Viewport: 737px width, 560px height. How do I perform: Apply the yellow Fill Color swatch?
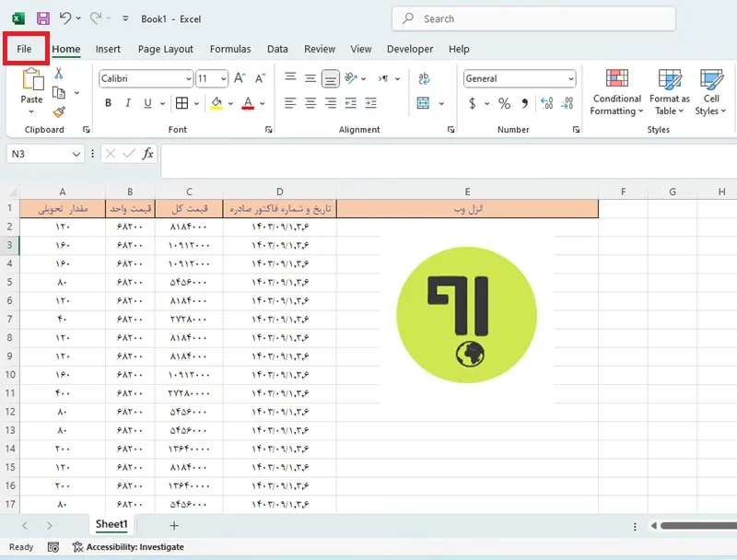(x=216, y=103)
